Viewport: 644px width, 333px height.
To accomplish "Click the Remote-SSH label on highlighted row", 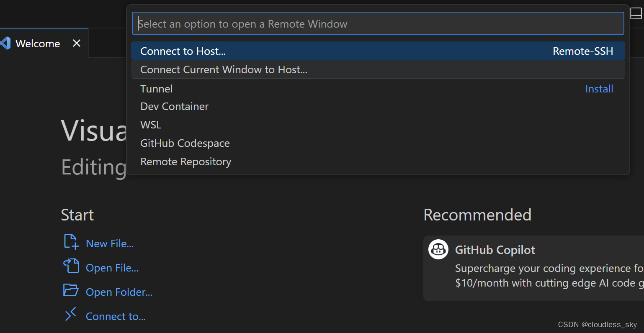I will coord(583,51).
